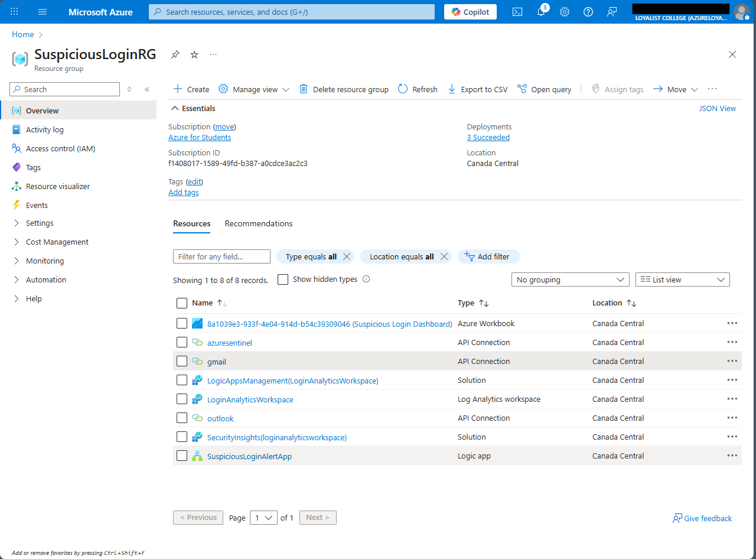Screen dimensions: 756x559
Task: Close the resource group blade
Action: click(732, 54)
